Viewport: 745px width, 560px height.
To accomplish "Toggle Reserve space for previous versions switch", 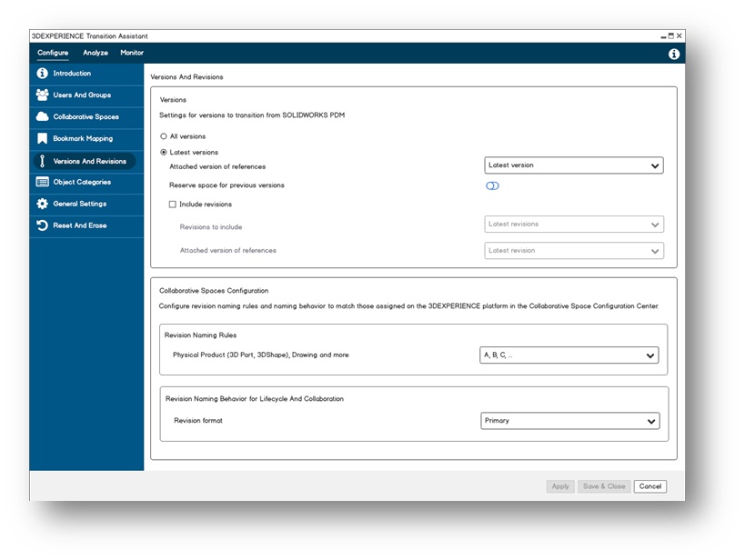I will (492, 185).
